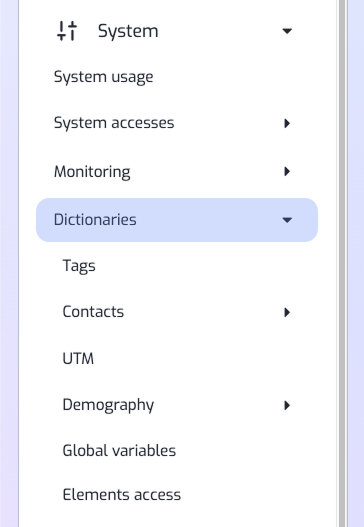Screen dimensions: 364x527
Task: Collapse the Dictionaries dropdown caret
Action: pyautogui.click(x=287, y=220)
